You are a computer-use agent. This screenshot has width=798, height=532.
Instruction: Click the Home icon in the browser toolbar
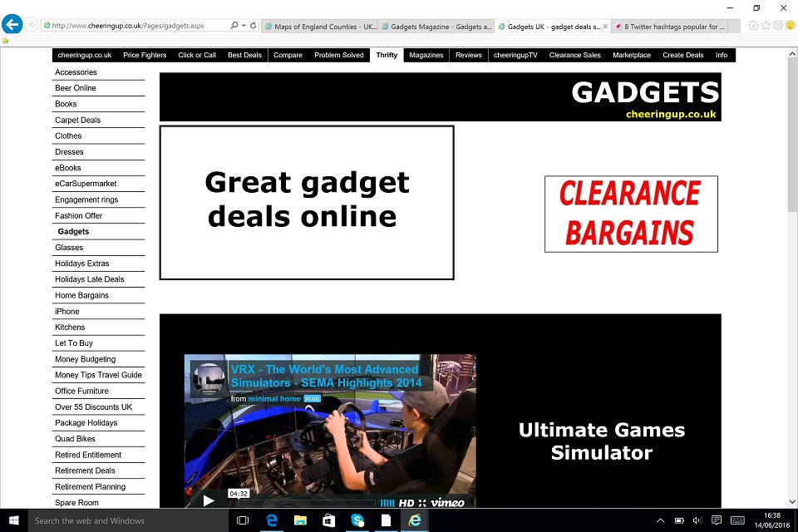(x=753, y=26)
